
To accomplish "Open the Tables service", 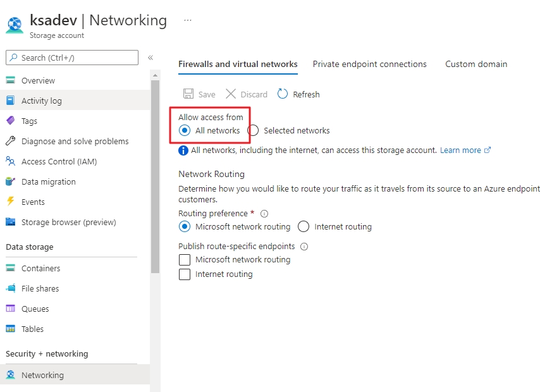I will [x=34, y=329].
